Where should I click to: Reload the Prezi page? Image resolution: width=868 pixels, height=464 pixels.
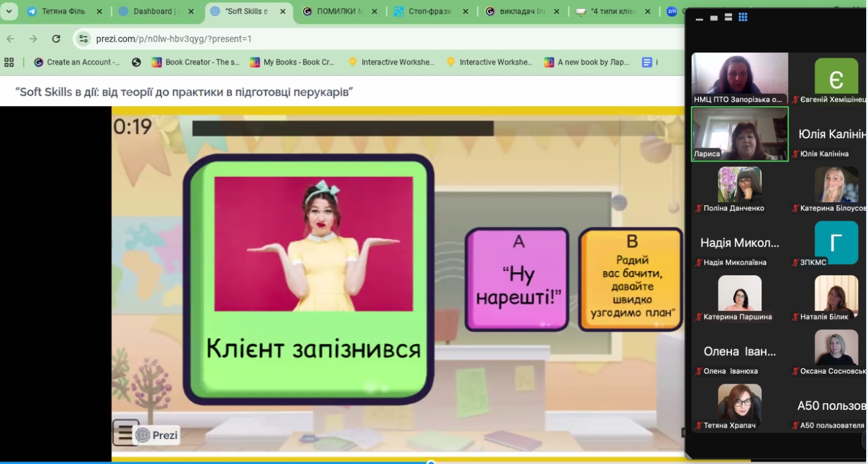[56, 39]
